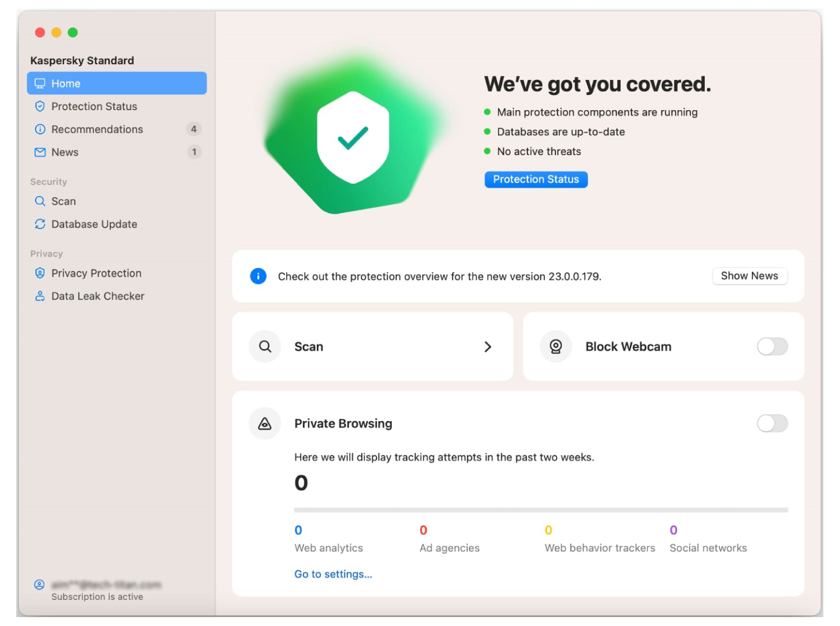Open Scan card via its chevron arrow

click(x=488, y=347)
